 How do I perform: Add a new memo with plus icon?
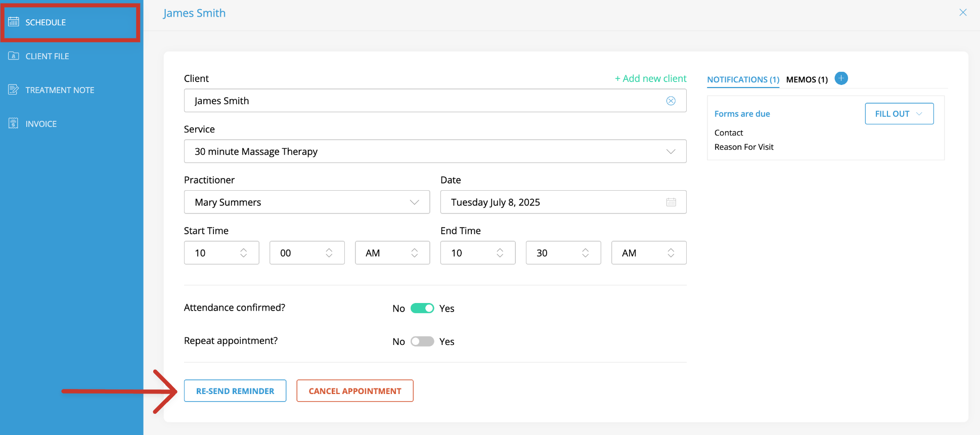click(841, 78)
